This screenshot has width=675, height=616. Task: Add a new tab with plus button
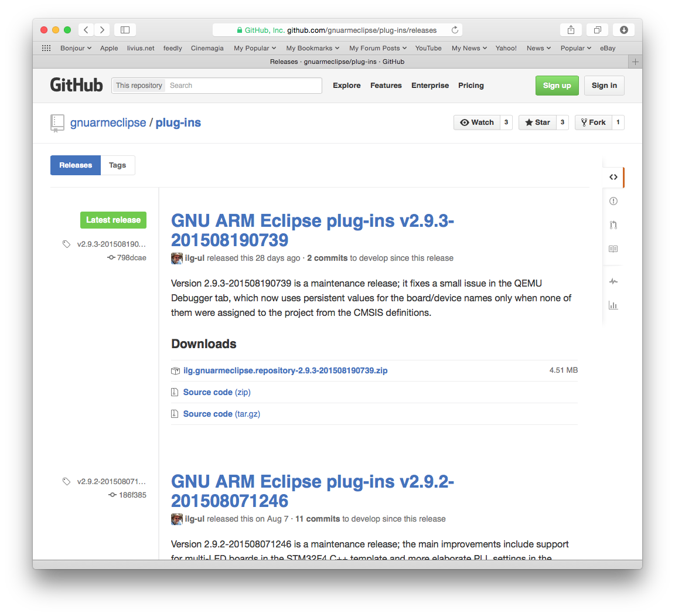tap(635, 62)
